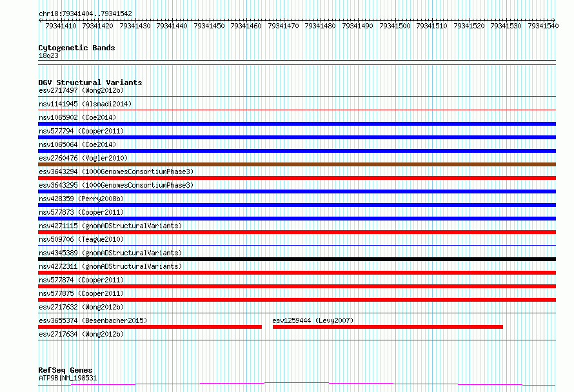Click ruler position 79341450
The image size is (574, 392).
click(210, 26)
